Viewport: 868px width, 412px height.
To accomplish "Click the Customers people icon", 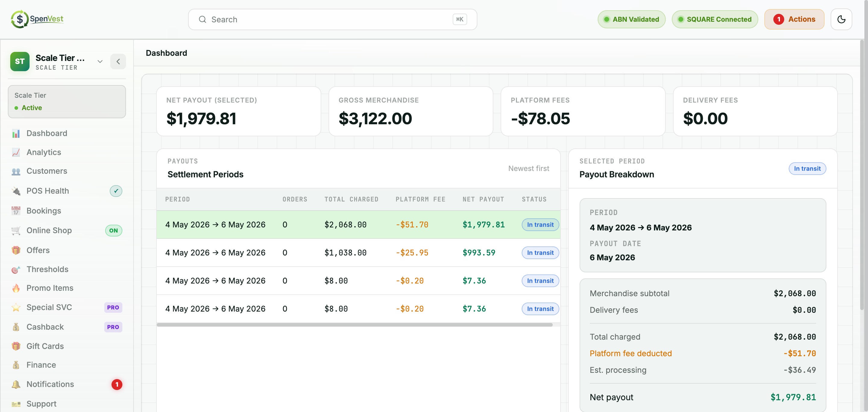I will pyautogui.click(x=16, y=171).
